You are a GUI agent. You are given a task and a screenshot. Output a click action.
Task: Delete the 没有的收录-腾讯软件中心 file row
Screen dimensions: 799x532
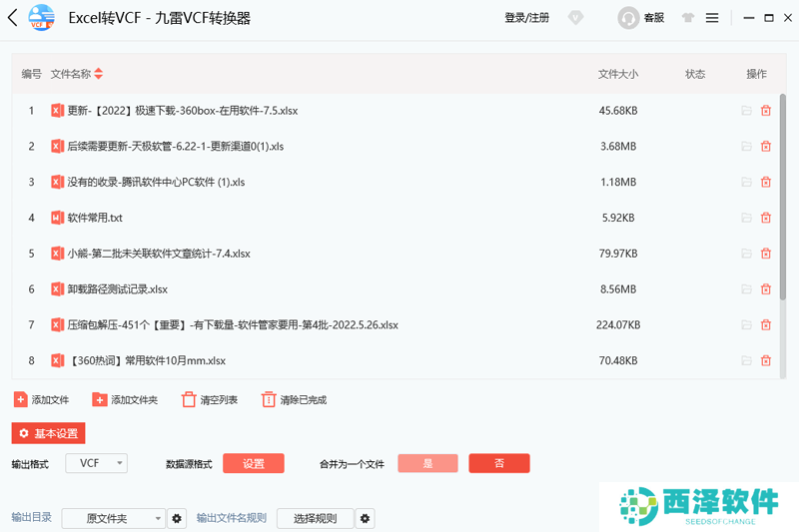coord(766,182)
